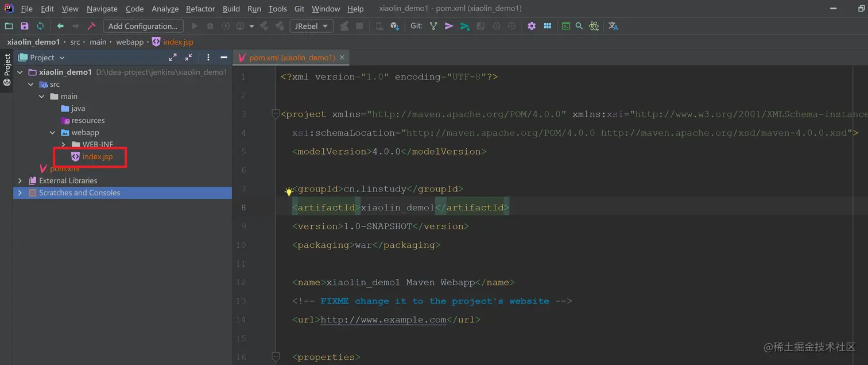Open the JRebel configuration dropdown
The width and height of the screenshot is (868, 365).
tap(311, 26)
